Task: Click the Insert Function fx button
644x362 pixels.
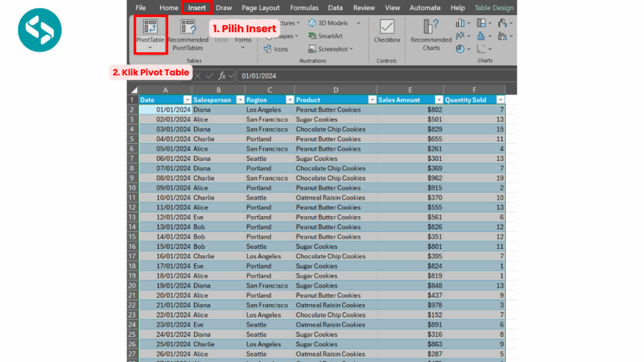Action: tap(223, 75)
